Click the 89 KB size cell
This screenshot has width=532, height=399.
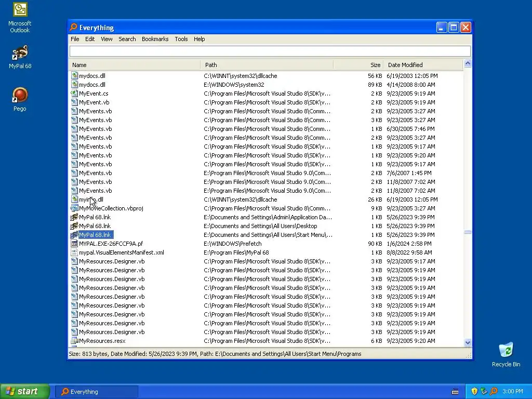[375, 85]
